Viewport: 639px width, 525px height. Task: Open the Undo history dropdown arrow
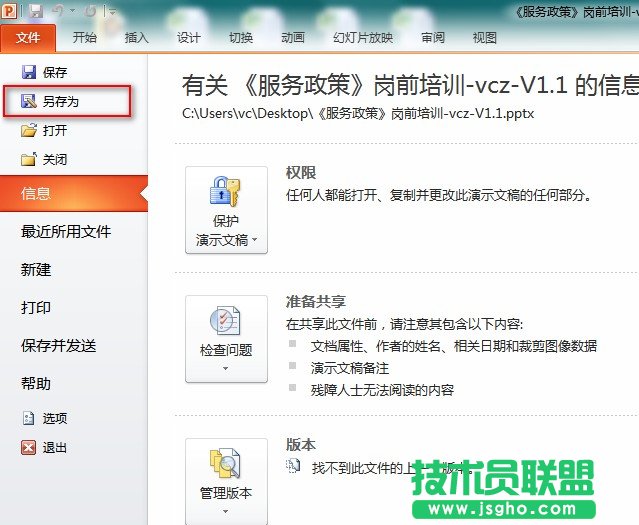[73, 11]
